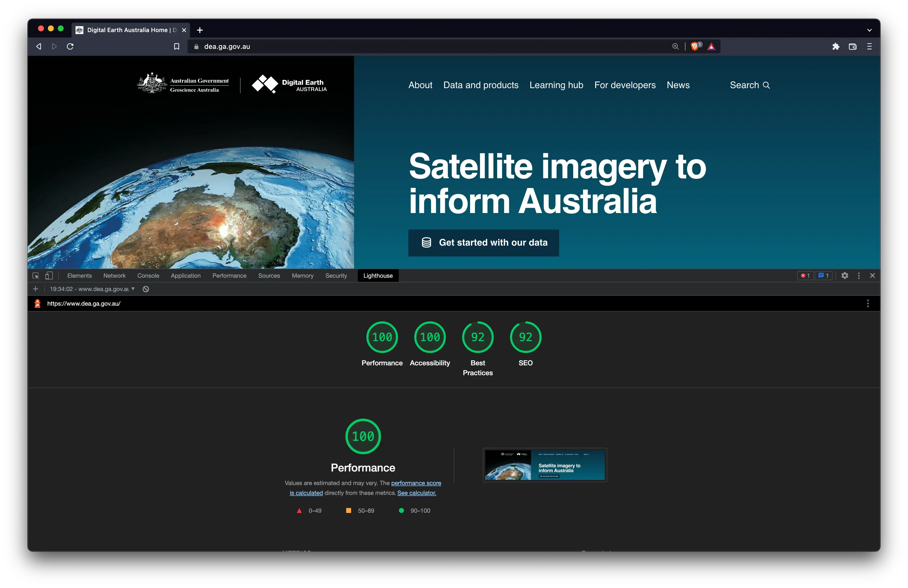Click the clear Lighthouse reports icon
This screenshot has height=588, width=908.
point(145,289)
